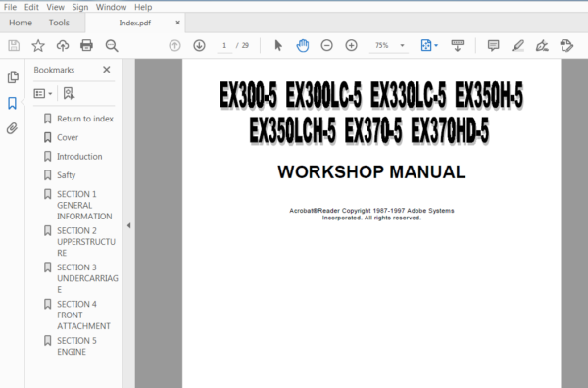The image size is (588, 388).
Task: Zoom in with the plus button
Action: pos(351,46)
